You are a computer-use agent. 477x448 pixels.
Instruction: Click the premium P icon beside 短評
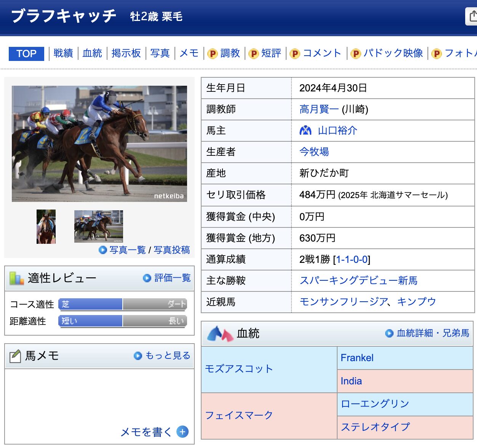[253, 54]
